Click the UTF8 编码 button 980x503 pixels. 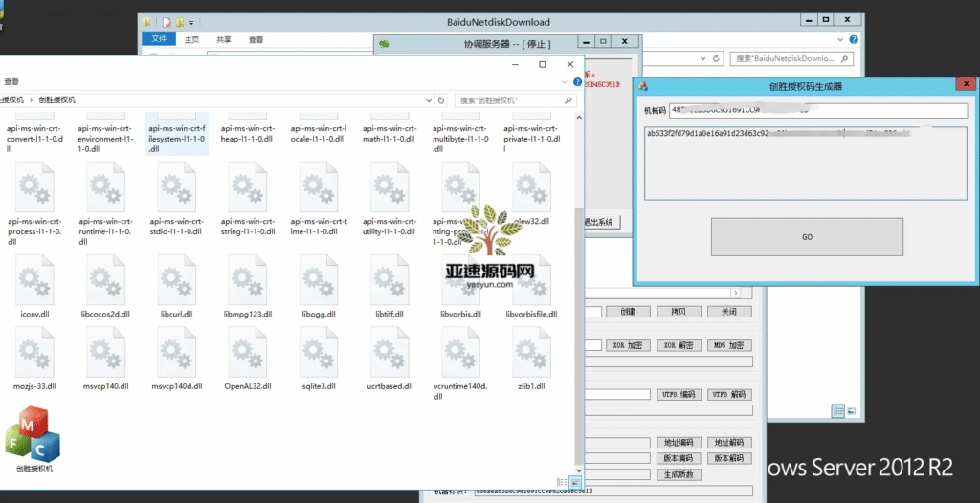[679, 394]
